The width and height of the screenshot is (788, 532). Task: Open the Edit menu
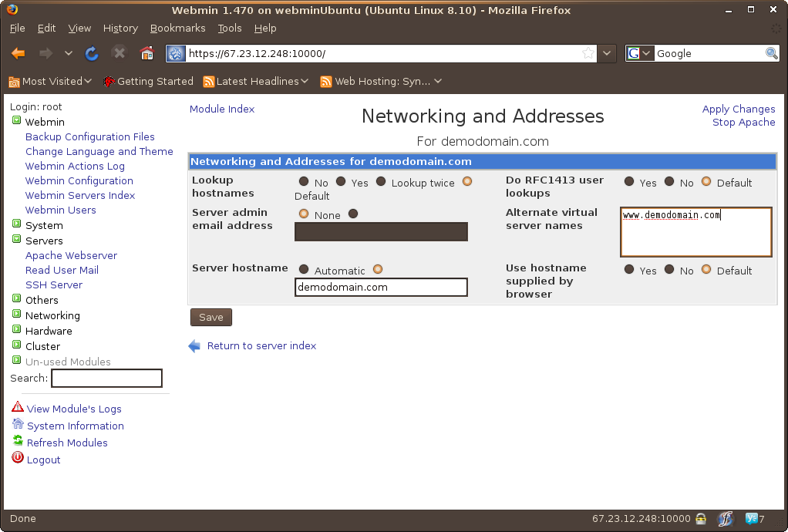coord(46,28)
